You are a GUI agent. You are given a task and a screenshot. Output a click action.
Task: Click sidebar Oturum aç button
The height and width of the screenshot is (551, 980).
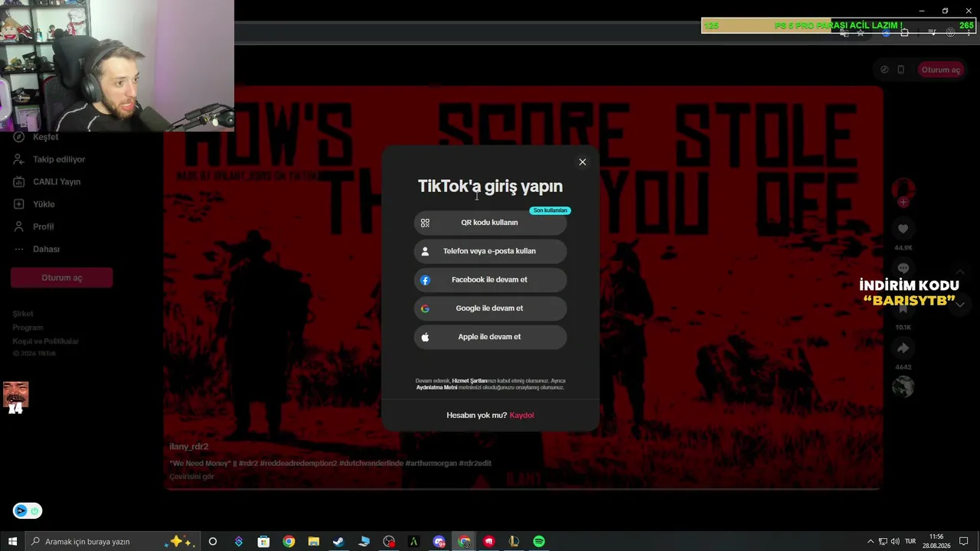tap(62, 278)
